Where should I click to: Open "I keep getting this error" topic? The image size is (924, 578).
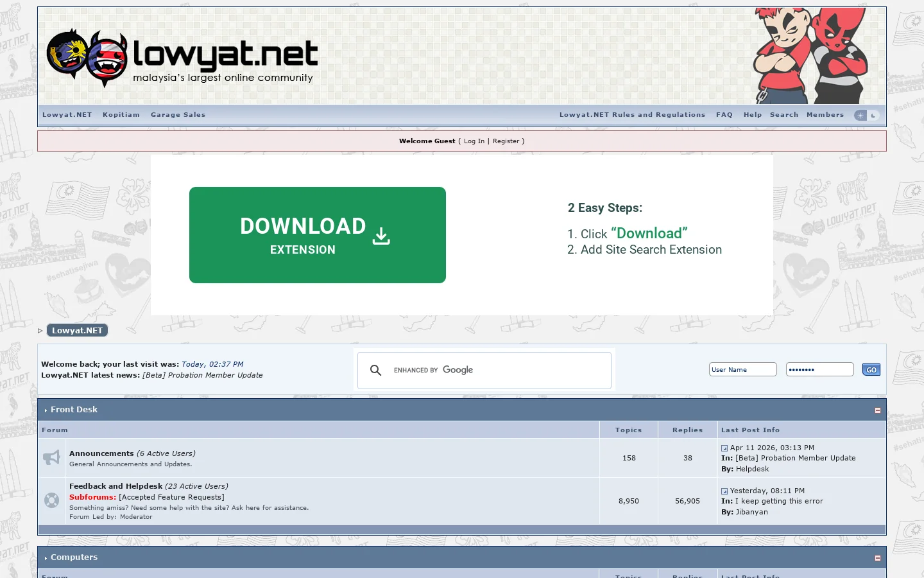(779, 502)
